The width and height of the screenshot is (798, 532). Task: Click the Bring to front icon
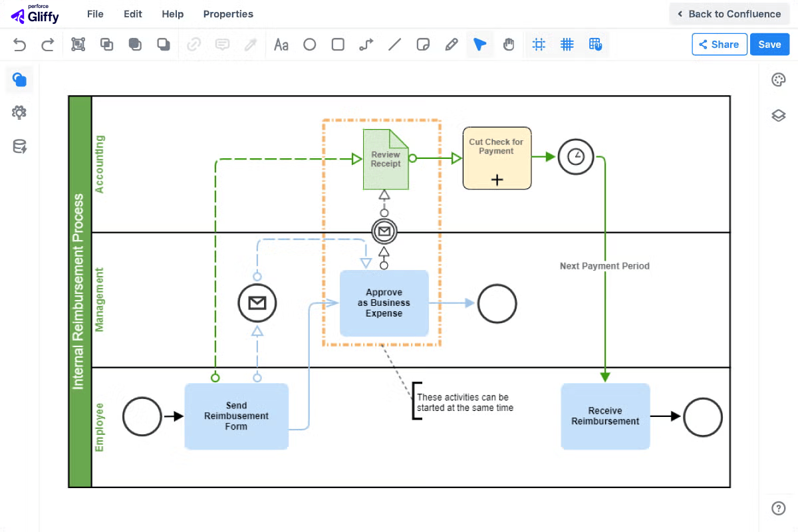pos(135,45)
